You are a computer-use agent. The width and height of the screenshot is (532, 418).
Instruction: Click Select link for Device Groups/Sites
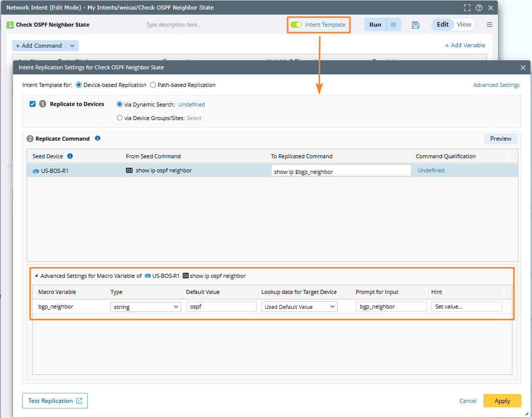[x=194, y=118]
